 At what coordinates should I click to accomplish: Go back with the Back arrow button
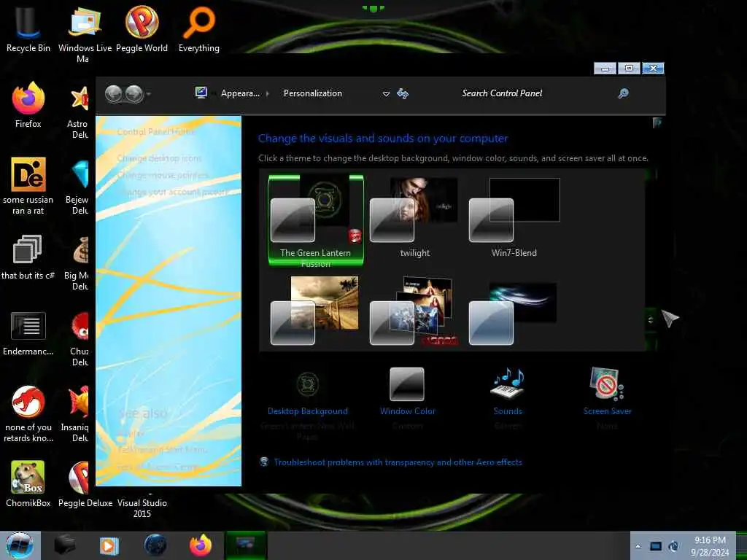113,94
